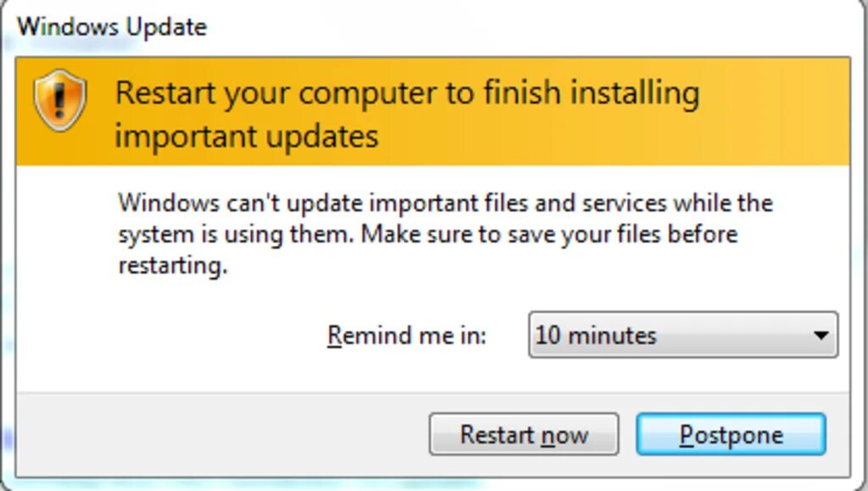Click the "Restart now" button

click(524, 434)
